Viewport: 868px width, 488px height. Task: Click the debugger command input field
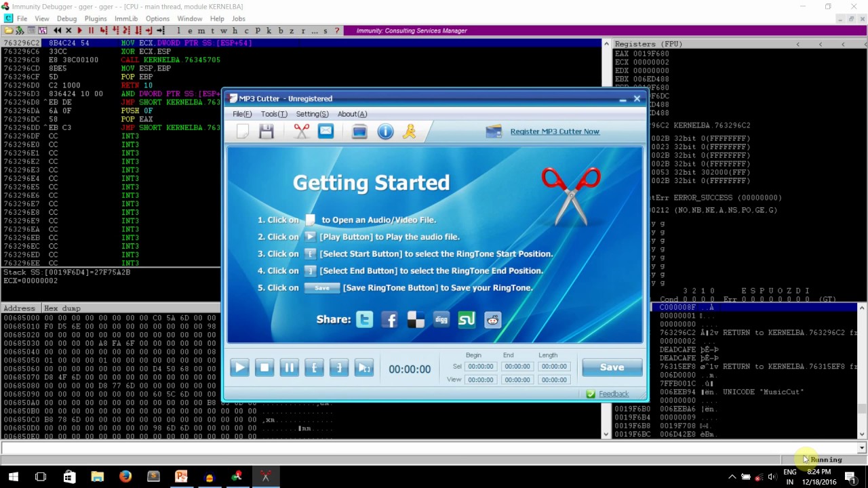pyautogui.click(x=429, y=448)
